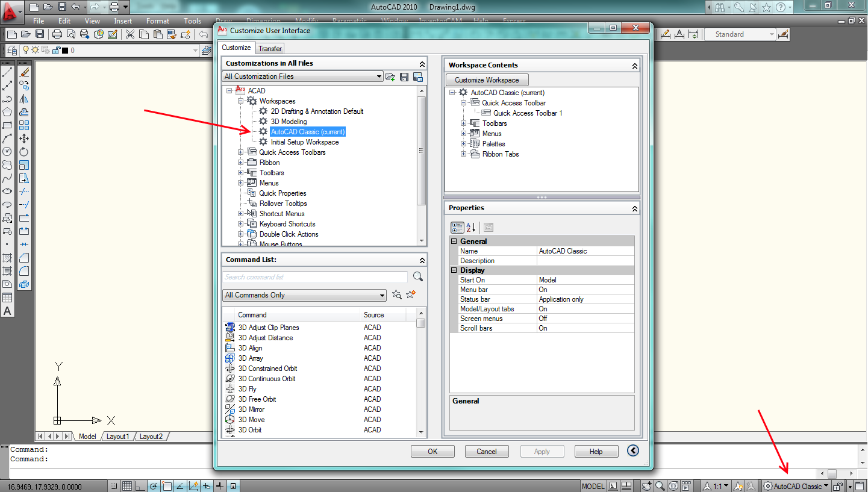Open the All Customization Files dropdown
This screenshot has width=868, height=492.
(303, 76)
